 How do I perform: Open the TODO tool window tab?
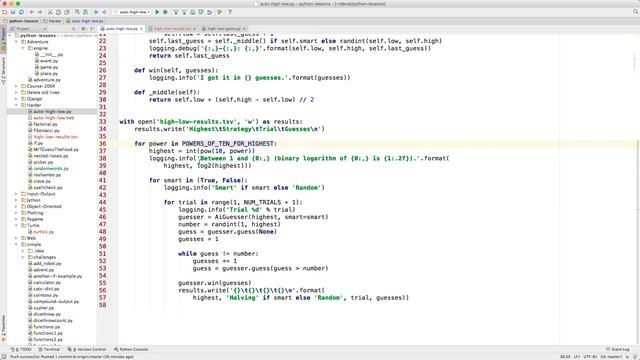(21, 349)
